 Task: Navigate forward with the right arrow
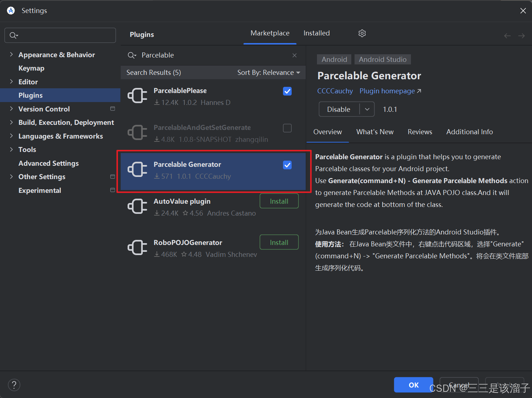click(x=522, y=35)
